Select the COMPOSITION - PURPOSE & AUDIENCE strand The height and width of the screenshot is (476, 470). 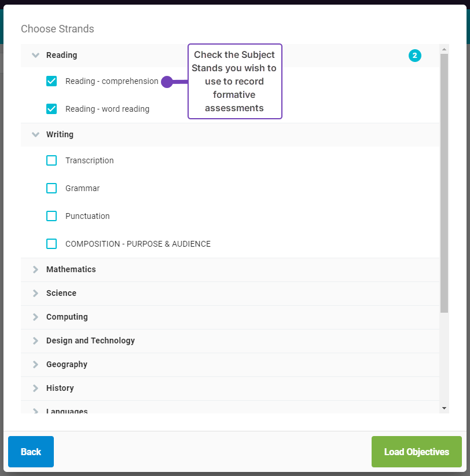click(52, 244)
